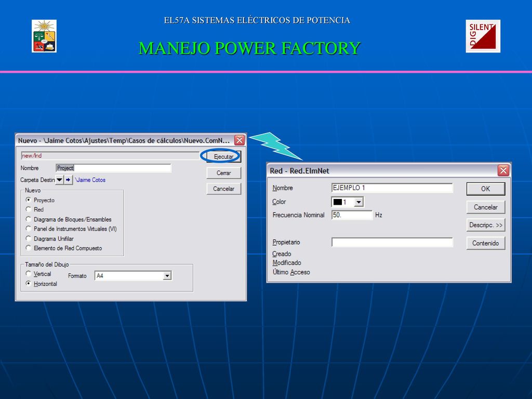Open the Formato A4 dropdown
The image size is (532, 399).
click(167, 276)
